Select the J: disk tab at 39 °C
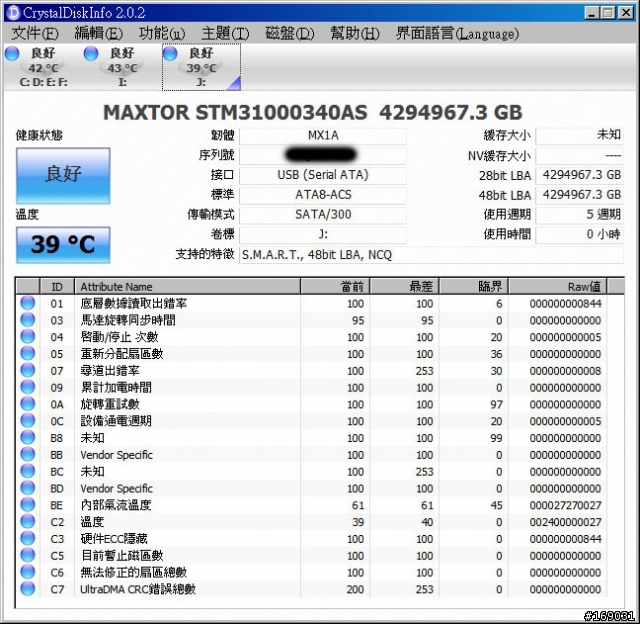The height and width of the screenshot is (624, 640). (201, 67)
